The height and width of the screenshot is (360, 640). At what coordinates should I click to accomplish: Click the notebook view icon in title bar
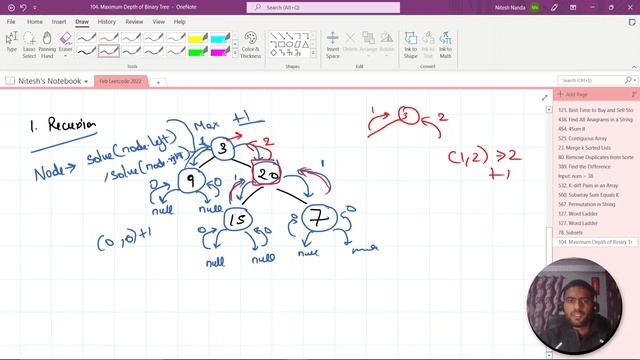[x=573, y=7]
